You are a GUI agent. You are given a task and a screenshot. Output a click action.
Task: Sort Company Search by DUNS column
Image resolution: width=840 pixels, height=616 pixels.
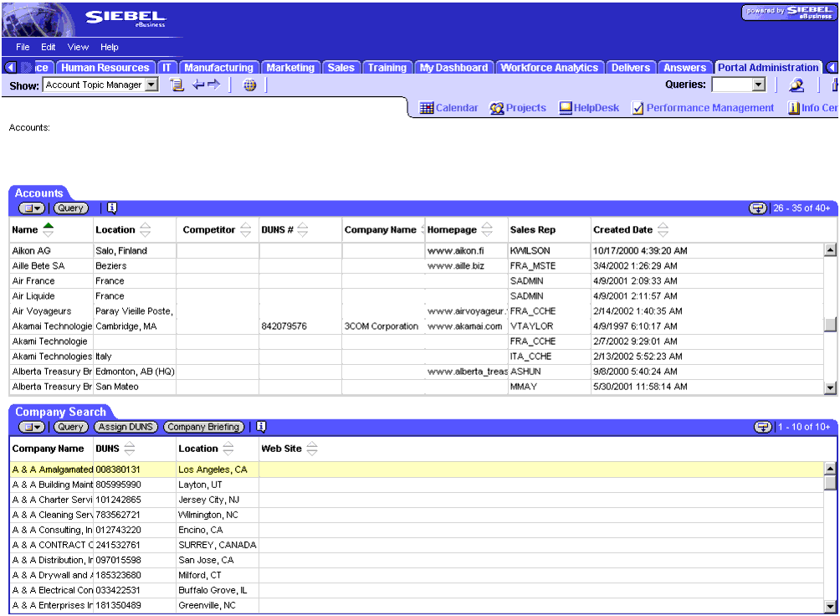coord(129,449)
